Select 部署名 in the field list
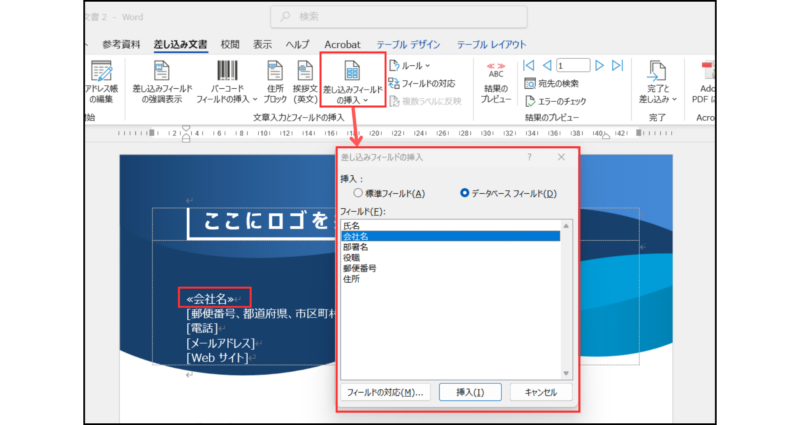The image size is (800, 425). point(357,247)
